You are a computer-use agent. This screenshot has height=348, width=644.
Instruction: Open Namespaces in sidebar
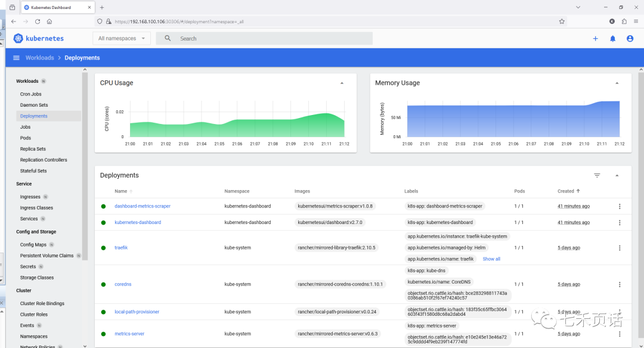click(33, 336)
